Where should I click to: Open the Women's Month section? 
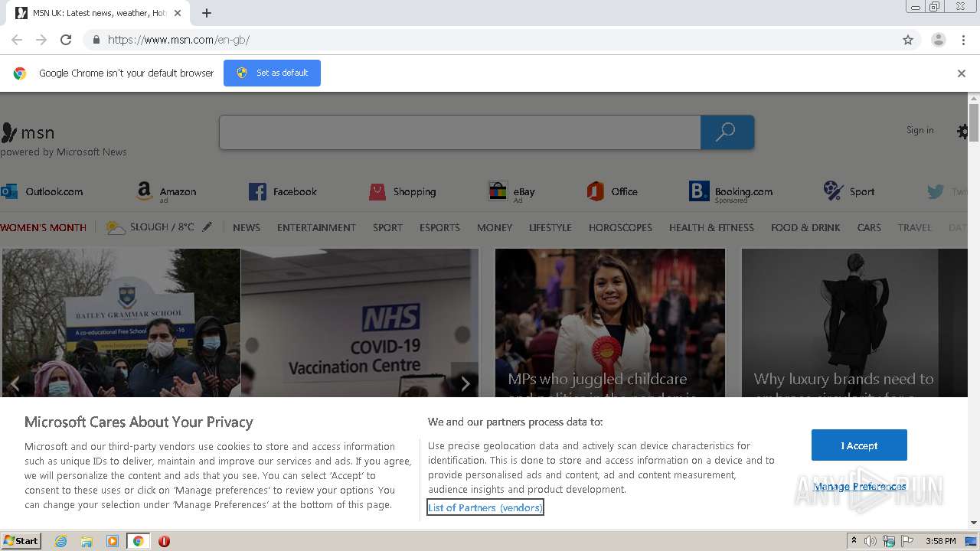[43, 227]
